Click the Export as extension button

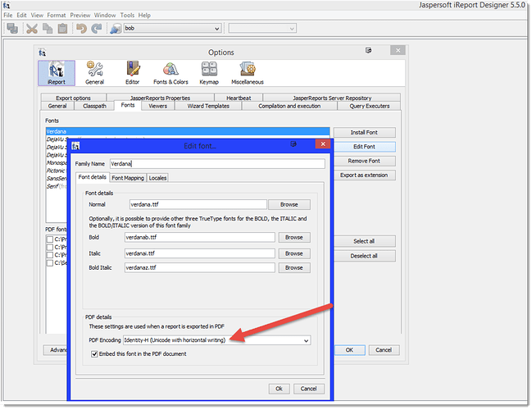pos(365,175)
